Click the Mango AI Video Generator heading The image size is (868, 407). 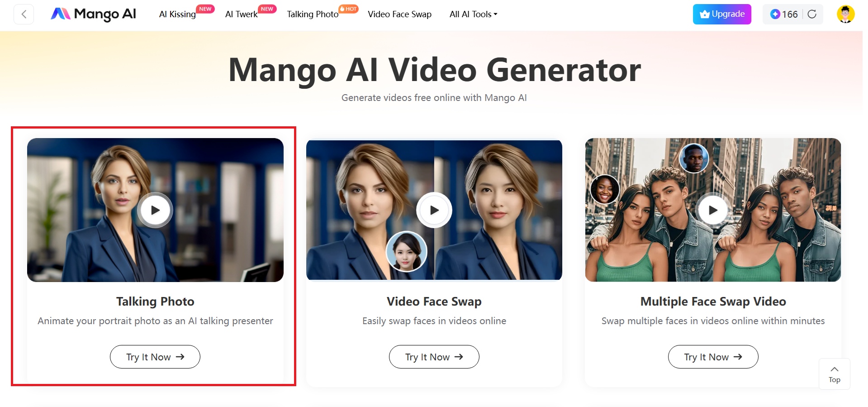(434, 70)
